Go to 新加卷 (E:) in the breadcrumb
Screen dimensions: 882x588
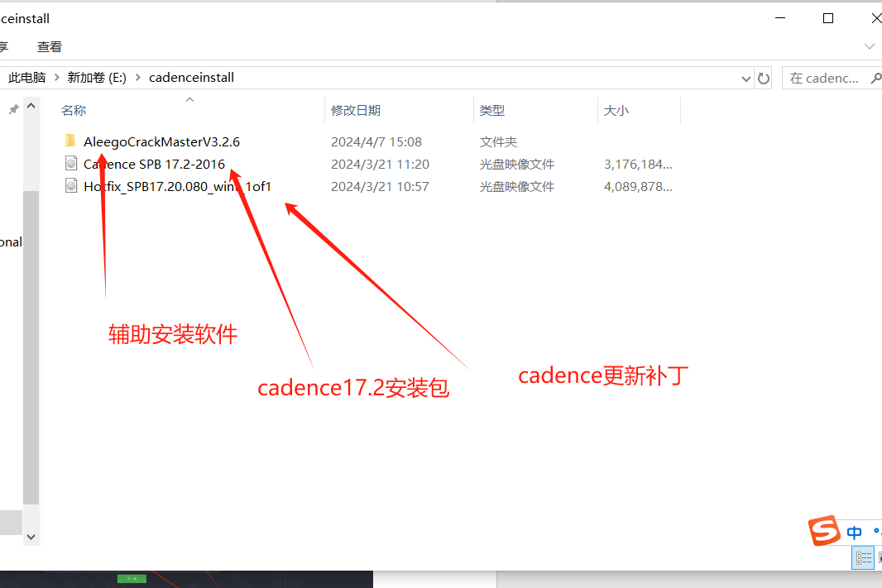[97, 78]
